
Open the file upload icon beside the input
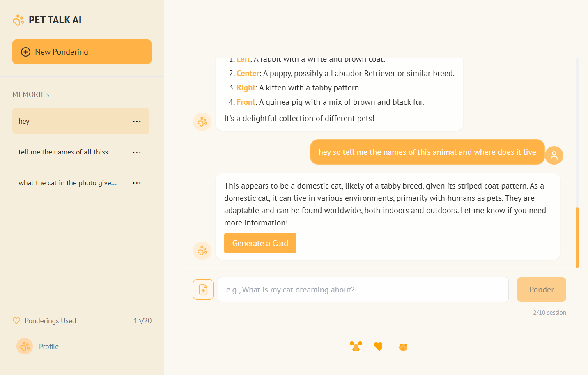click(x=203, y=290)
